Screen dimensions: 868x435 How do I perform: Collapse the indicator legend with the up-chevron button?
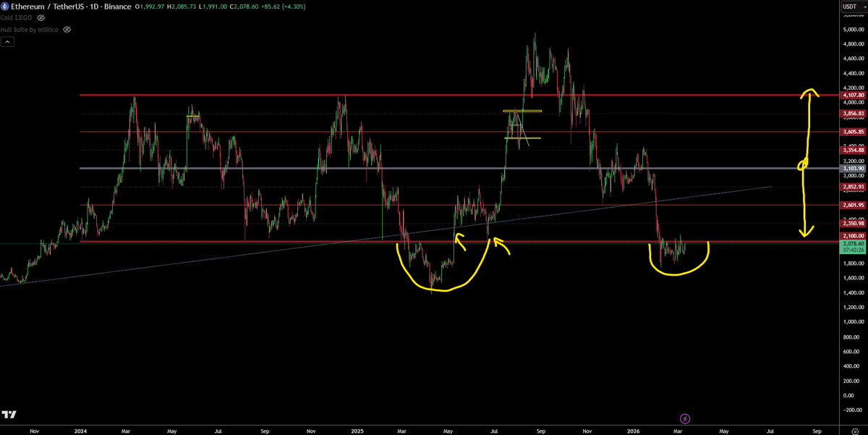coord(7,41)
